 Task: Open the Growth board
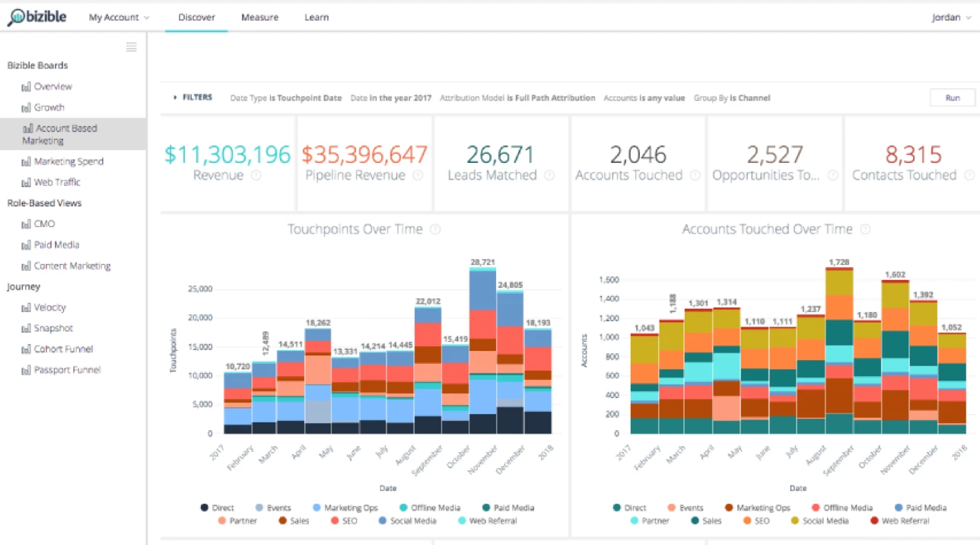click(49, 107)
